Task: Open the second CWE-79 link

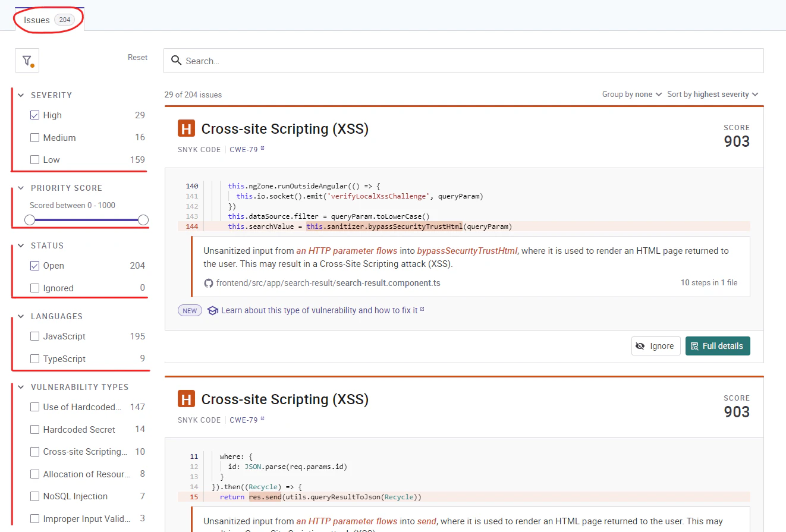Action: [x=244, y=420]
